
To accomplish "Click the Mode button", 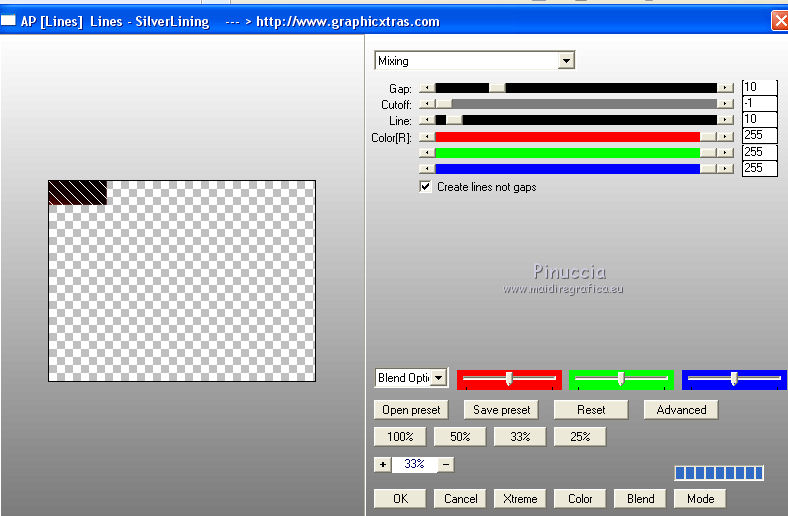I will 700,498.
